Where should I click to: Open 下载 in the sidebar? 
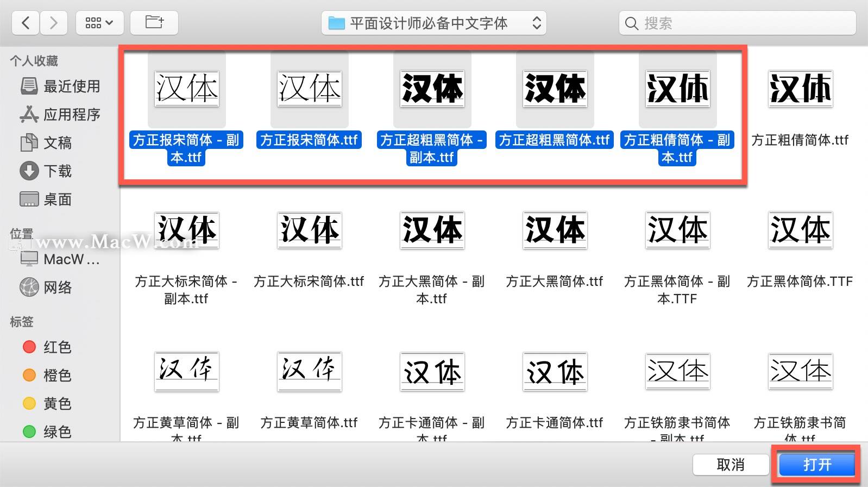click(46, 171)
